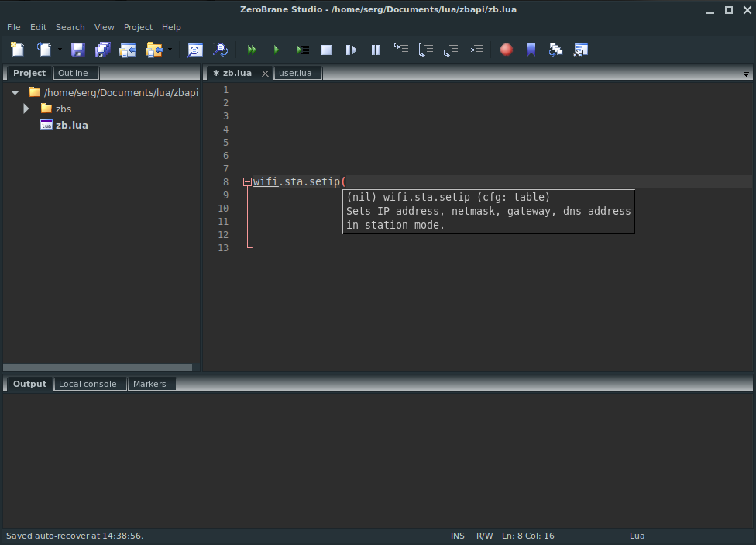Click line number 13 in the gutter
Viewport: 756px width, 545px height.
(x=223, y=247)
